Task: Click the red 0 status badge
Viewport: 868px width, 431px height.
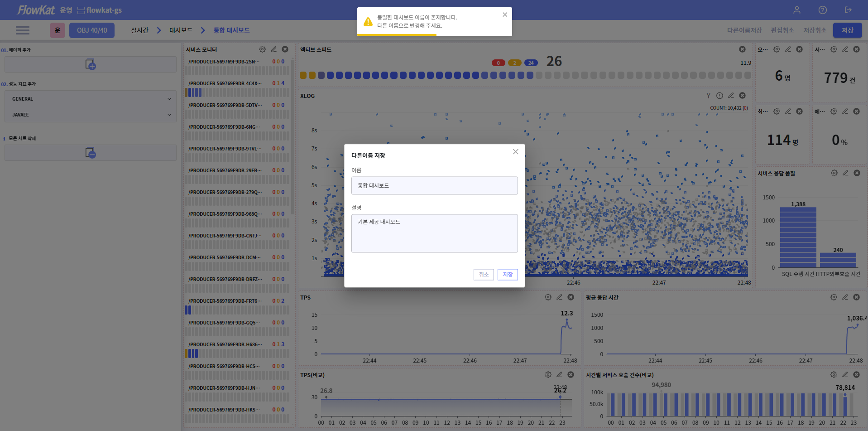Action: (x=498, y=63)
